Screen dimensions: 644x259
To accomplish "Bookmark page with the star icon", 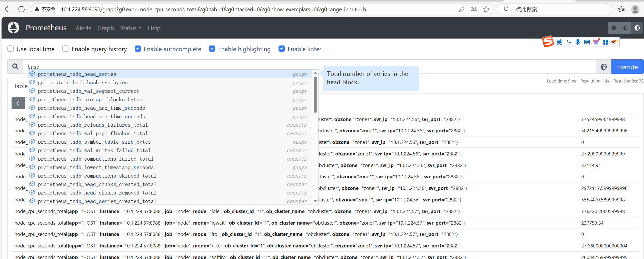I will pos(486,10).
